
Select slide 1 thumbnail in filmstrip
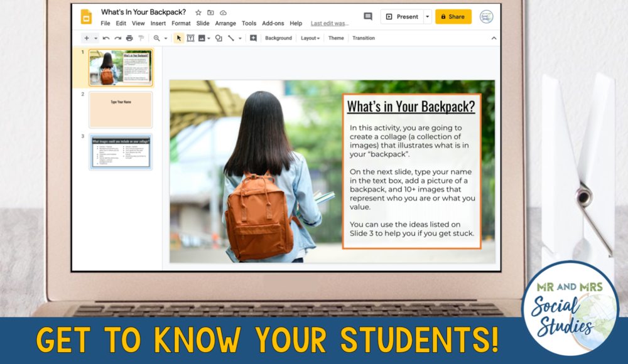pos(121,67)
